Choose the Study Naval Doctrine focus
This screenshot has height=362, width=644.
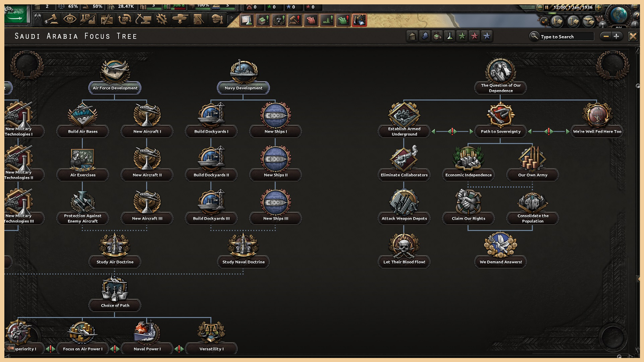(244, 250)
